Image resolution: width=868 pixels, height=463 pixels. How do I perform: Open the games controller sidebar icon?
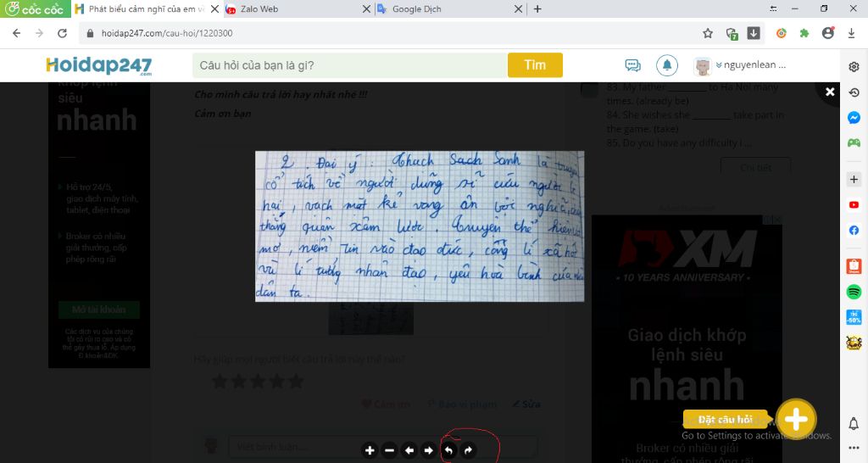pos(854,143)
